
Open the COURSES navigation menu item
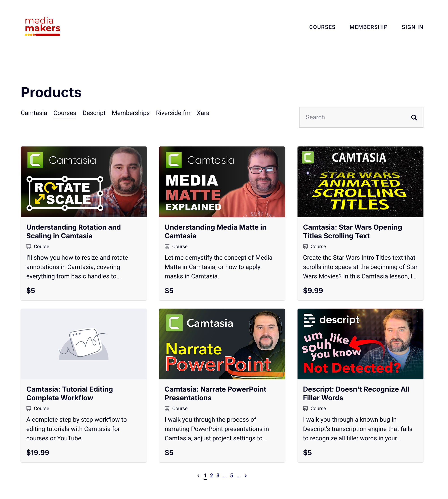click(322, 27)
